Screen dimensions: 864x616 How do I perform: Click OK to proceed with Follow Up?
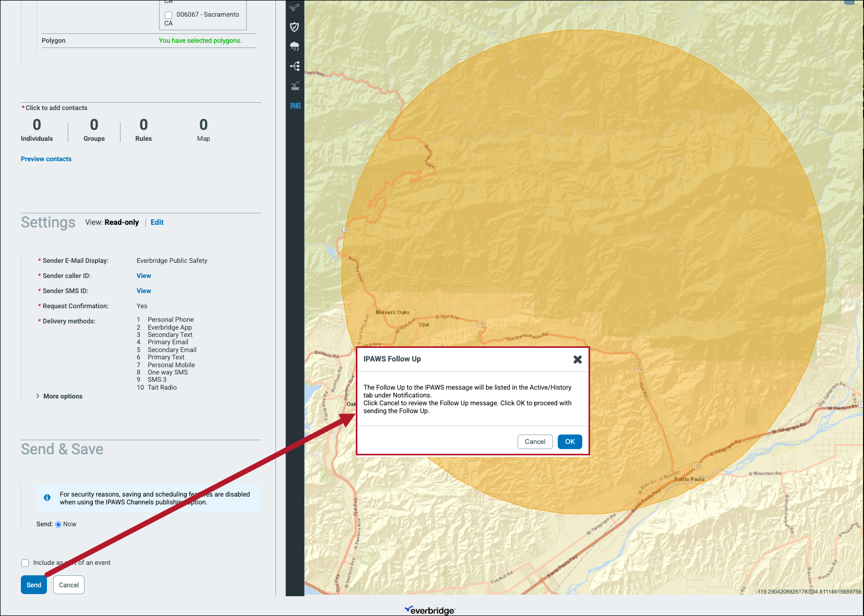click(x=570, y=442)
